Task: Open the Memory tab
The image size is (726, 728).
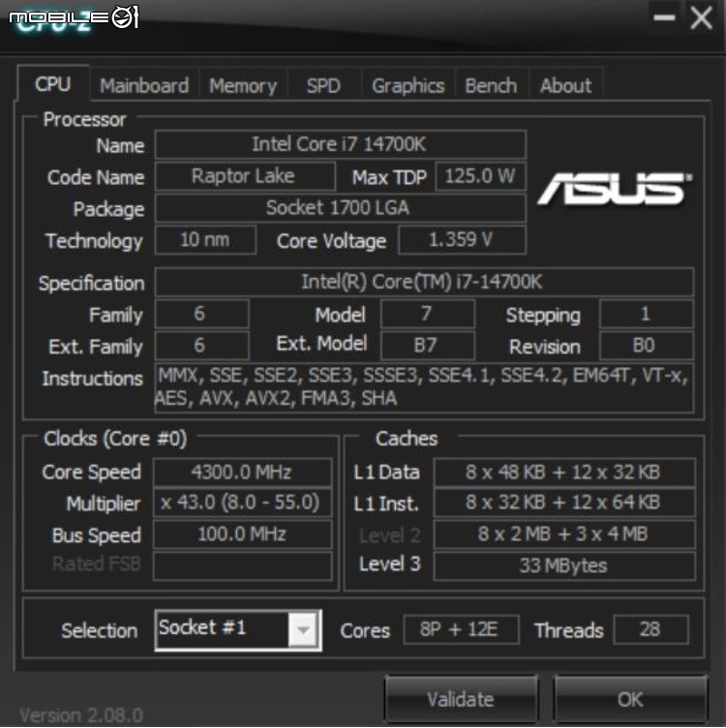Action: coord(243,86)
